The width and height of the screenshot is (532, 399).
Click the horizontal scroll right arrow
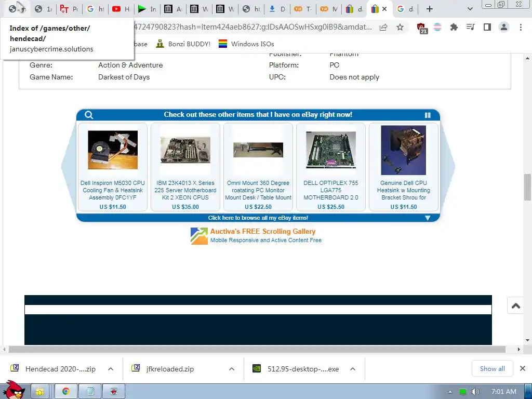[x=518, y=349]
